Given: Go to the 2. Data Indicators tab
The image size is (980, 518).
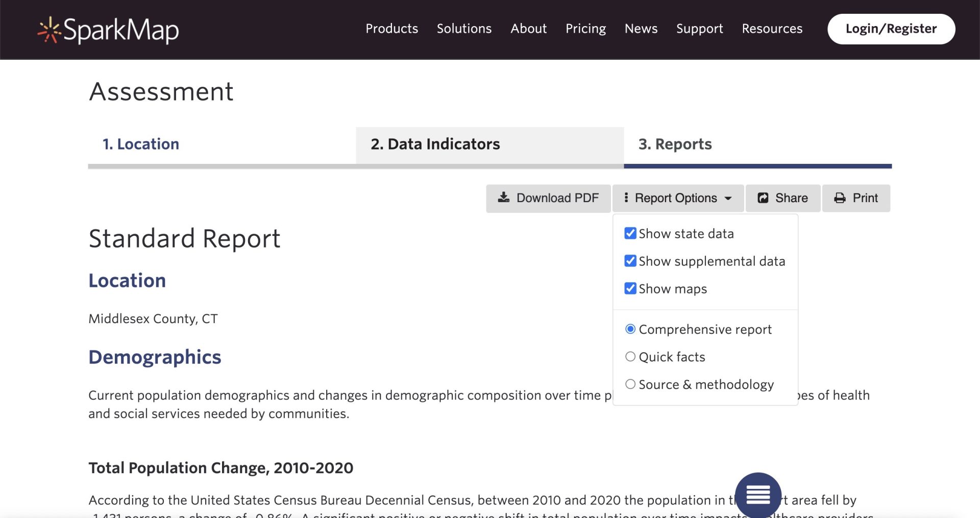Looking at the screenshot, I should coord(435,144).
